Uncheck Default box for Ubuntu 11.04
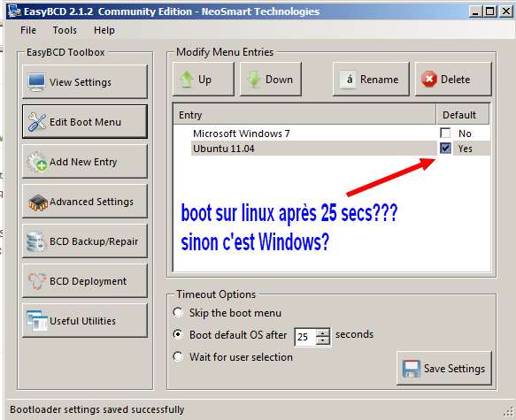 coord(445,149)
